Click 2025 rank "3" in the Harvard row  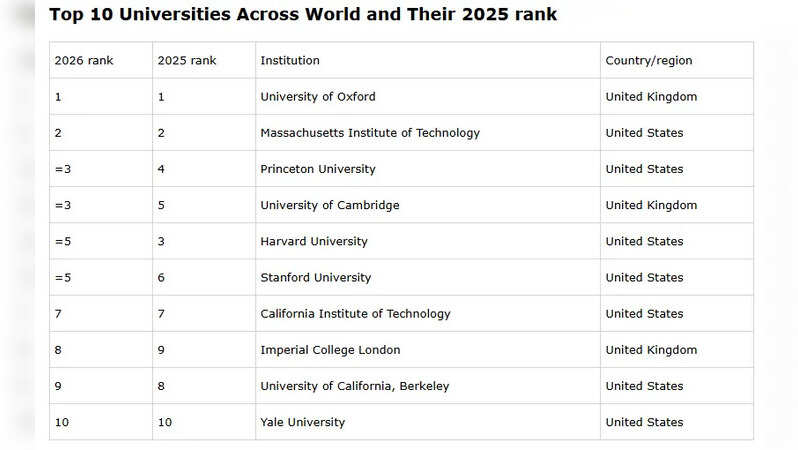coord(161,241)
